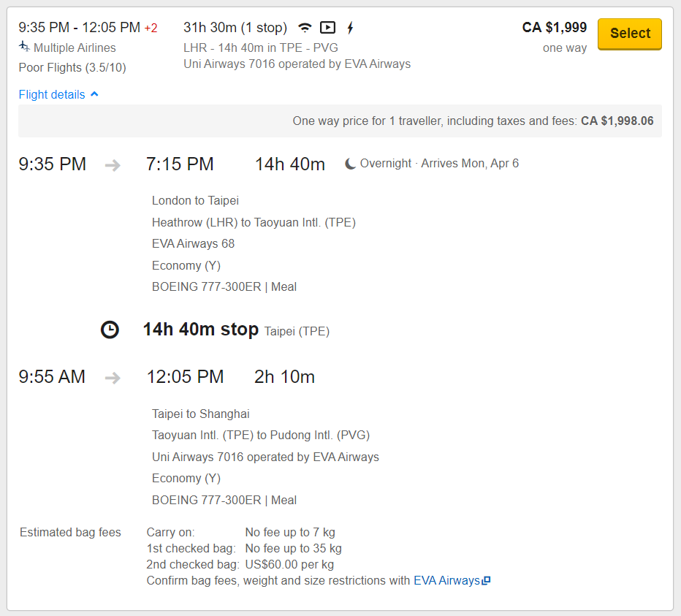The height and width of the screenshot is (616, 681).
Task: Click the CA $1,999 price
Action: pos(554,27)
